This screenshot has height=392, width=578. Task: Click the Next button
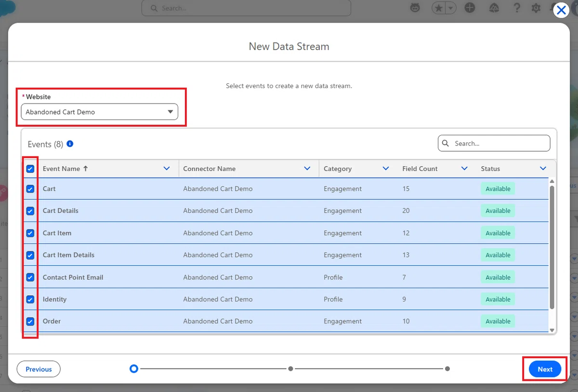pyautogui.click(x=545, y=369)
